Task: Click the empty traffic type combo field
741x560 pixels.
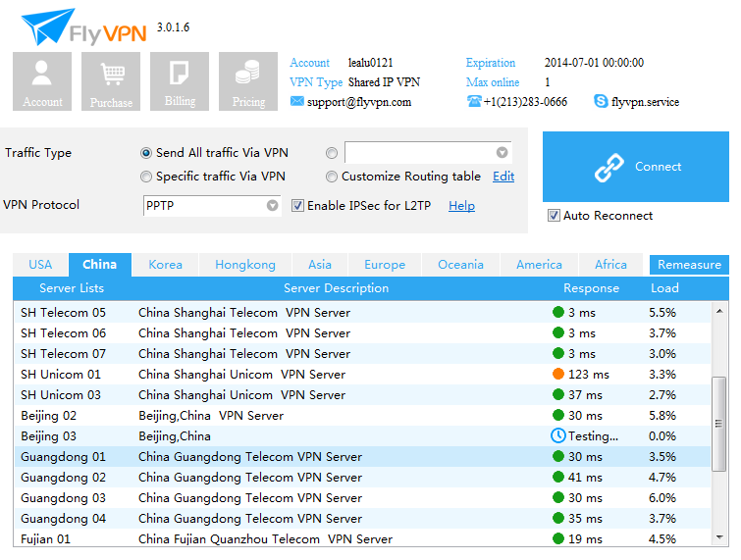Action: click(428, 153)
